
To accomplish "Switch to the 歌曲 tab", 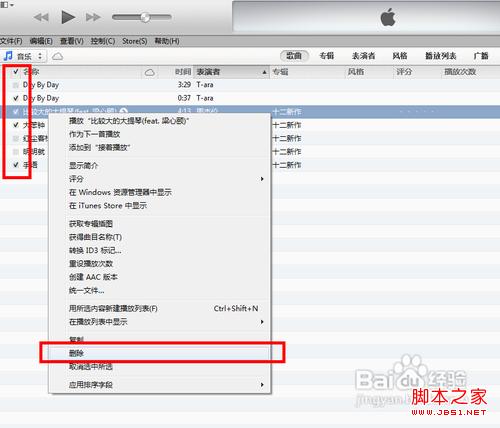I will tap(294, 56).
